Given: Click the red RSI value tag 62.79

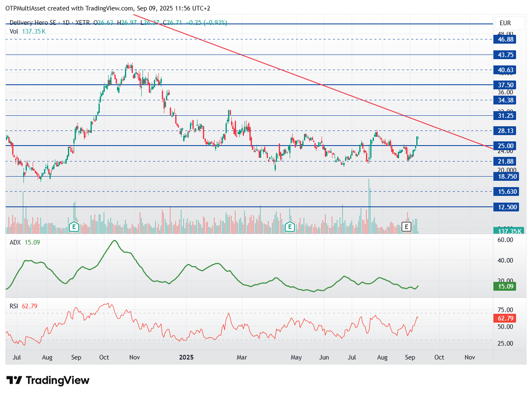Looking at the screenshot, I should pos(504,318).
